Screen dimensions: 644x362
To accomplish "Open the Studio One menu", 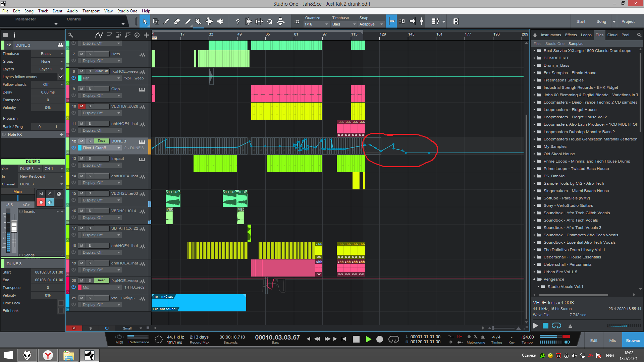I will 127,11.
